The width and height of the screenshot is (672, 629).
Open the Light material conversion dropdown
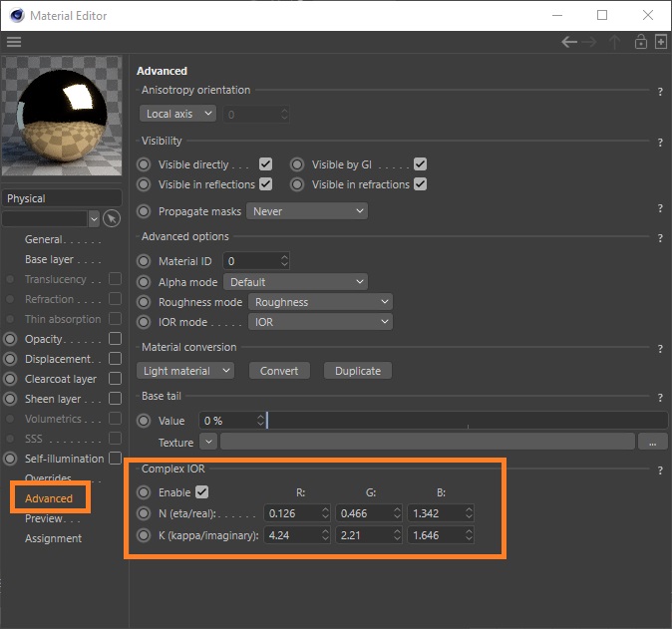coord(185,371)
